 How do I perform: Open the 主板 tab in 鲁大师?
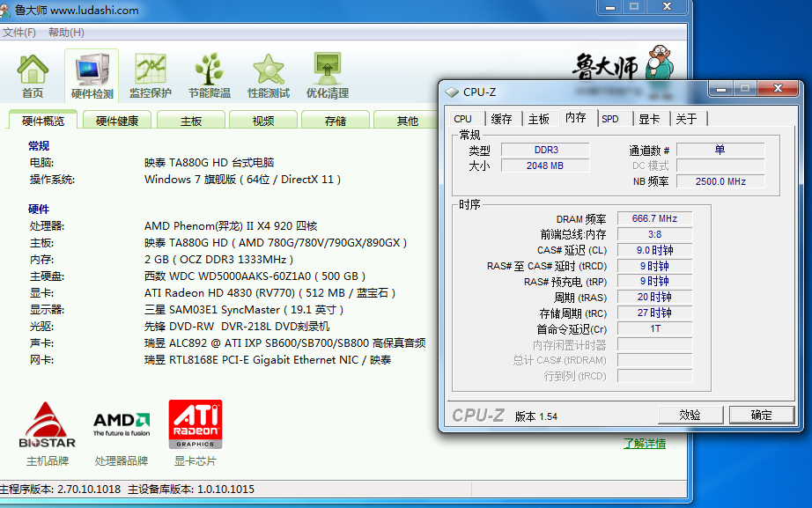click(190, 121)
